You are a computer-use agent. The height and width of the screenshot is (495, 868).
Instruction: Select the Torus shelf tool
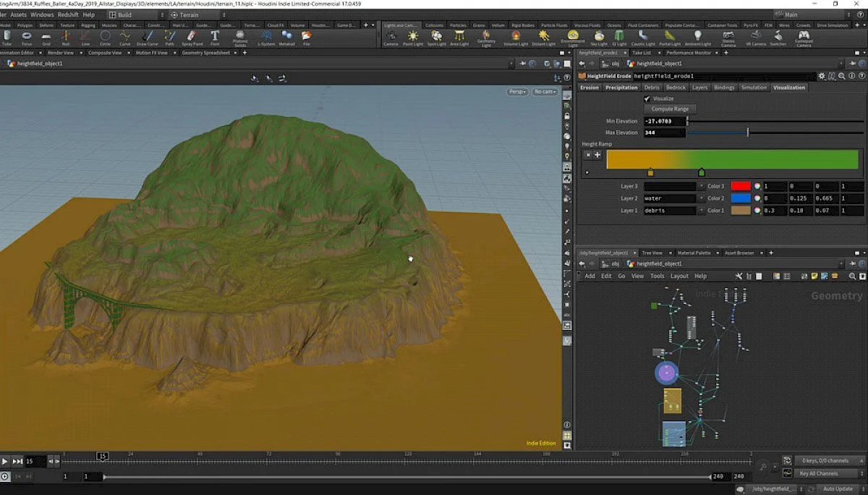click(x=27, y=37)
